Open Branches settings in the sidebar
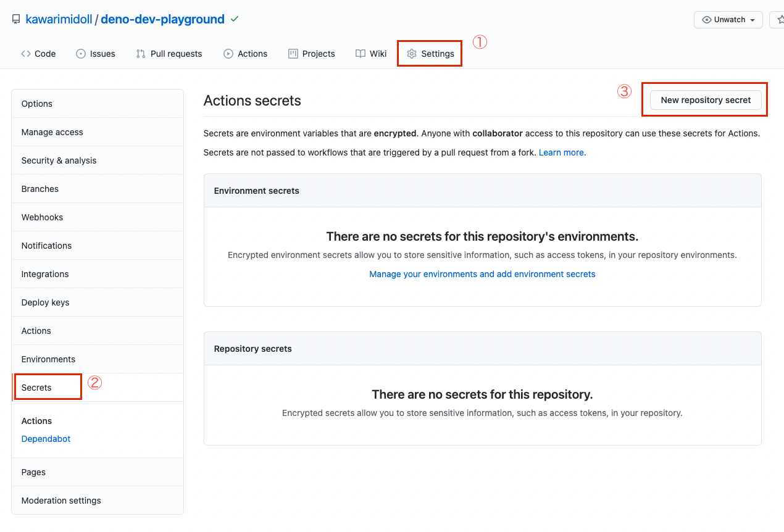 (98, 189)
